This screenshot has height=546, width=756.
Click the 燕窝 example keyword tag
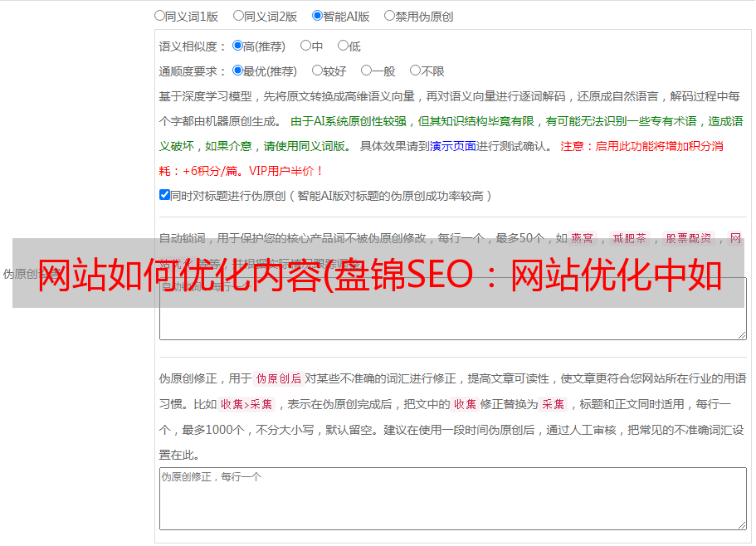coord(583,238)
